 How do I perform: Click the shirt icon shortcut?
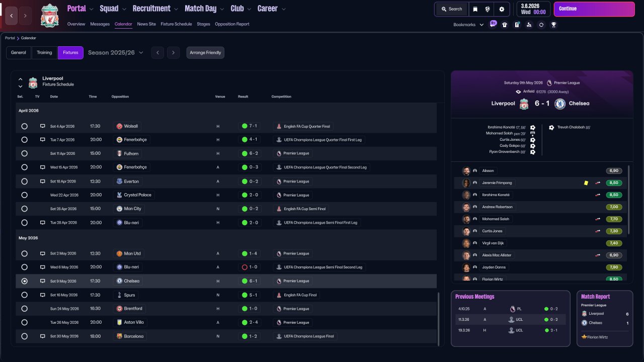point(505,25)
